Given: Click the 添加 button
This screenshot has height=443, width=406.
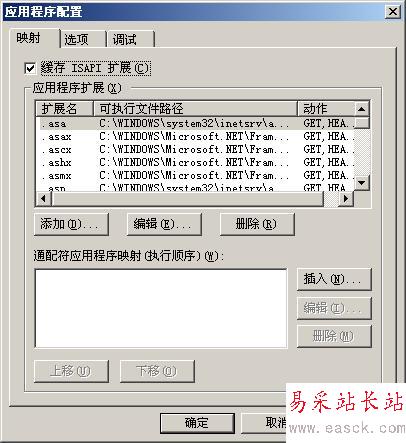Looking at the screenshot, I should (x=71, y=224).
